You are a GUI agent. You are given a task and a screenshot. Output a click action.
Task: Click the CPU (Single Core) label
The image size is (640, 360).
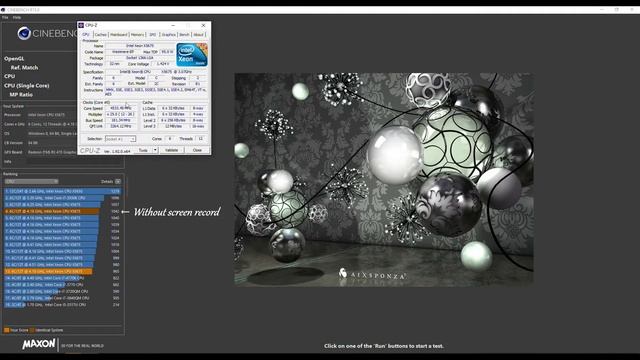click(x=27, y=86)
